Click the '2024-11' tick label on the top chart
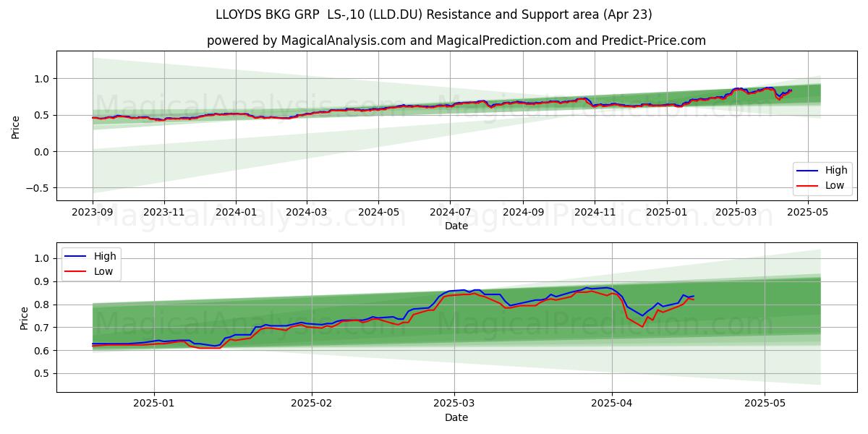The width and height of the screenshot is (868, 434). pyautogui.click(x=595, y=213)
